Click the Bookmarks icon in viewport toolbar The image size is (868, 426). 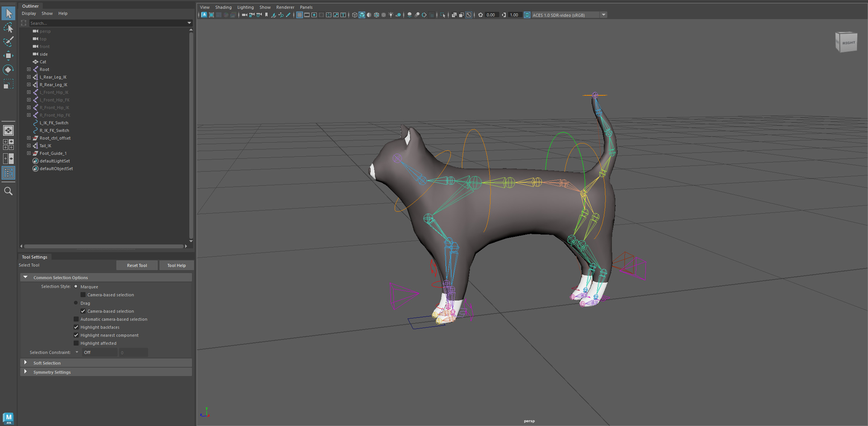(x=266, y=15)
